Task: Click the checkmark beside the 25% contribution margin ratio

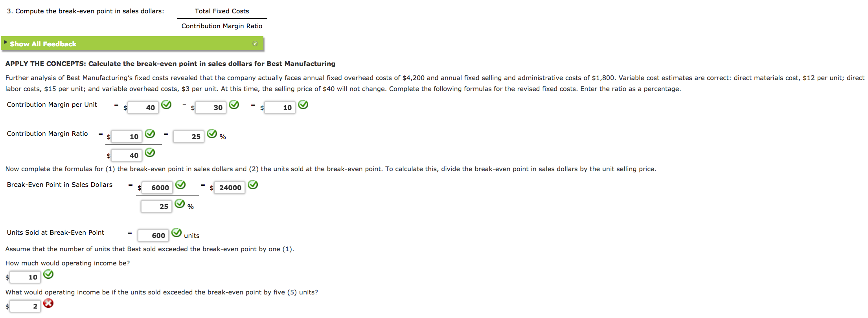Action: click(x=212, y=134)
